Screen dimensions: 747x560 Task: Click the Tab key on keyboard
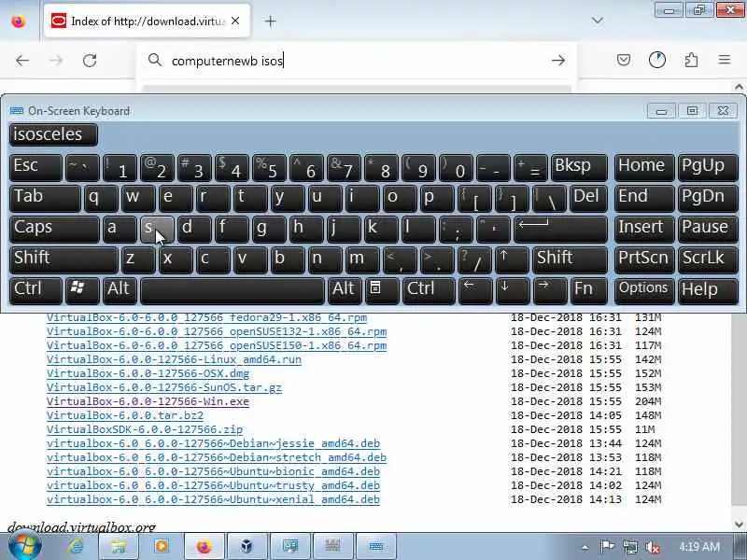point(45,198)
